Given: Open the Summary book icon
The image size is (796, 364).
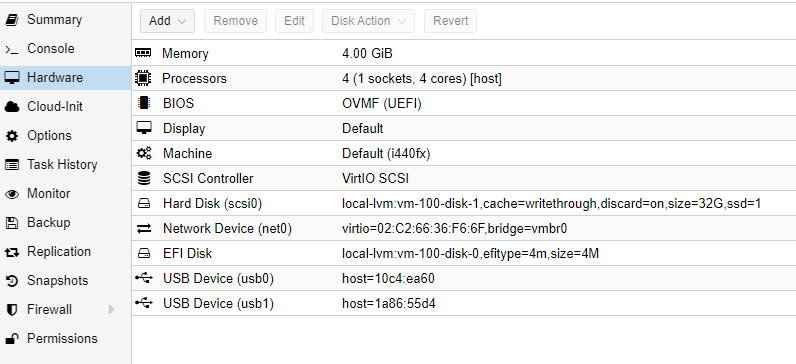Looking at the screenshot, I should coord(12,20).
